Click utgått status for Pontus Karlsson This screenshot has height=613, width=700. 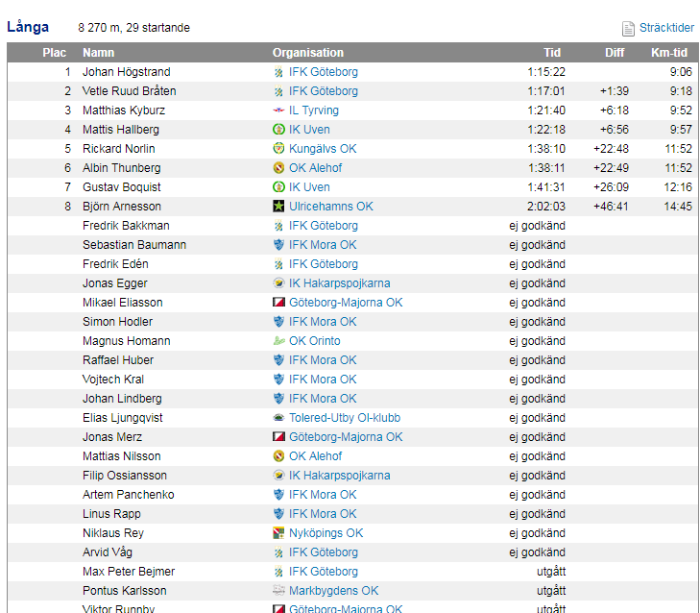tap(551, 591)
